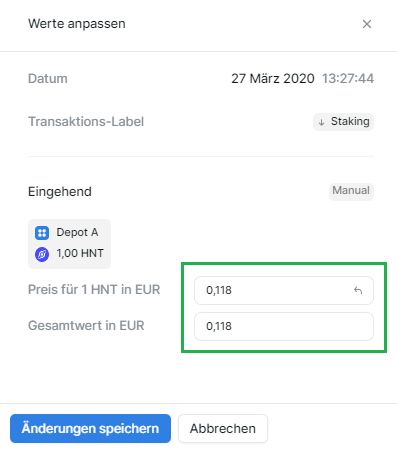Viewport: 397px width, 452px height.
Task: Click the Transaktions-Label text
Action: click(86, 122)
